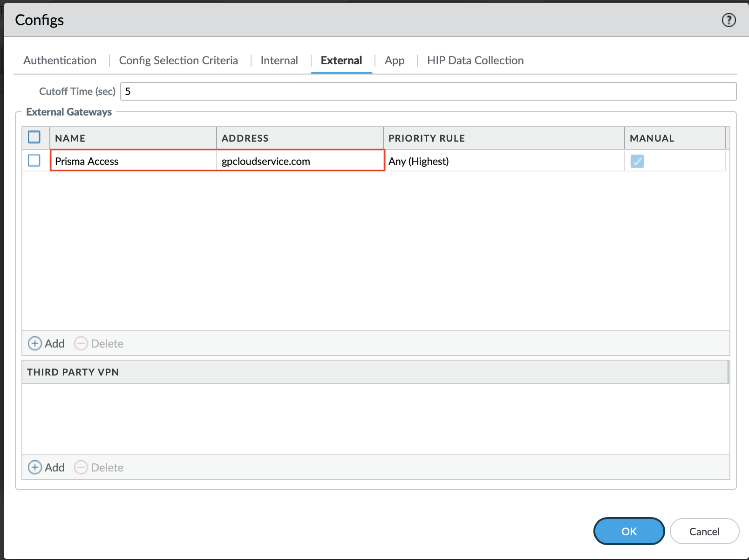Focus the Cutoff Time input field
749x560 pixels.
[428, 91]
